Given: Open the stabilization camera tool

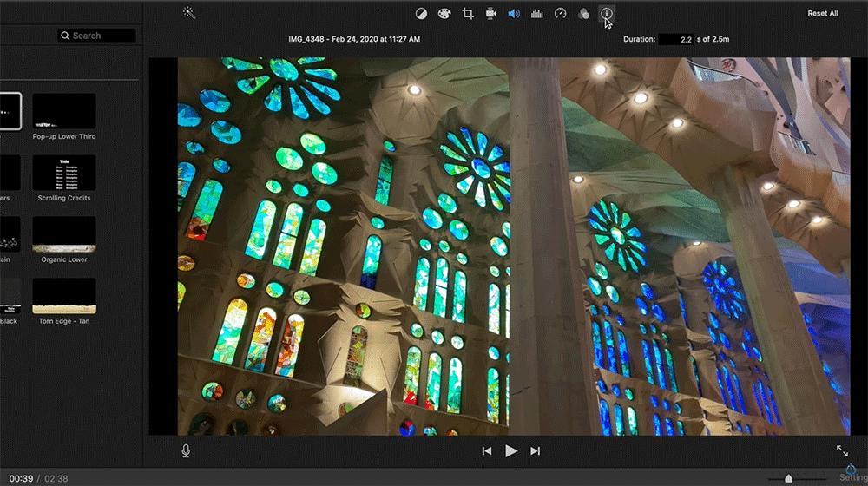Looking at the screenshot, I should click(x=491, y=14).
